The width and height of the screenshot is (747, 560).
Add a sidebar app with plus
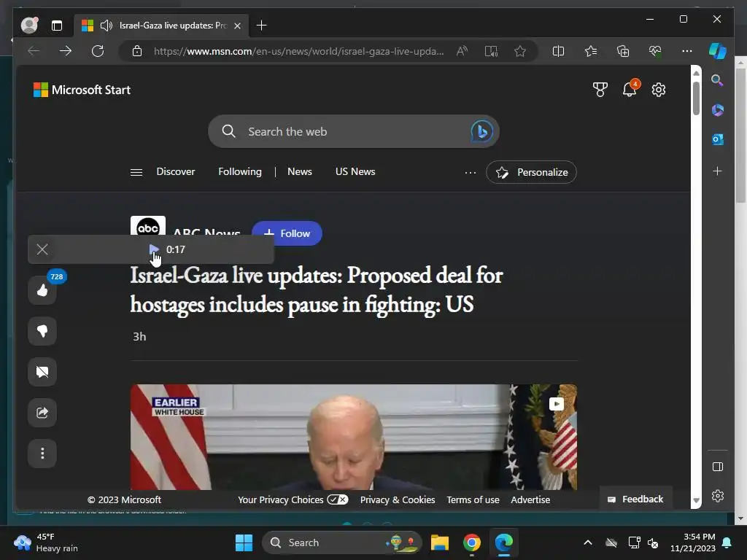point(718,171)
